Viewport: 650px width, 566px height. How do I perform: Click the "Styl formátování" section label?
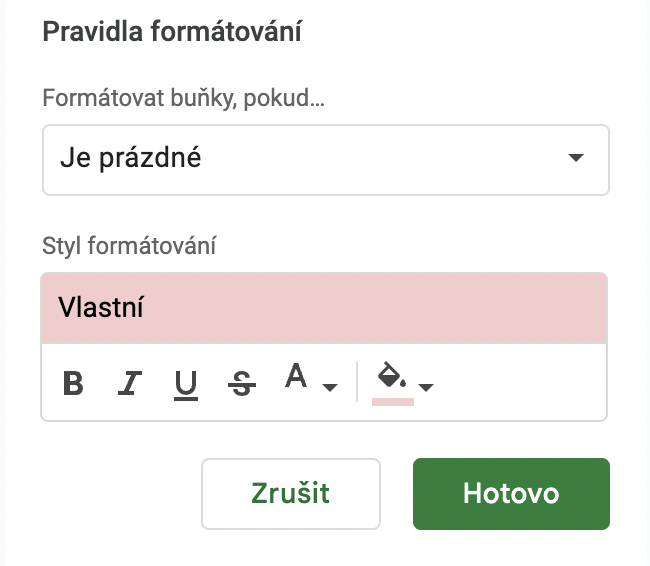pyautogui.click(x=129, y=246)
